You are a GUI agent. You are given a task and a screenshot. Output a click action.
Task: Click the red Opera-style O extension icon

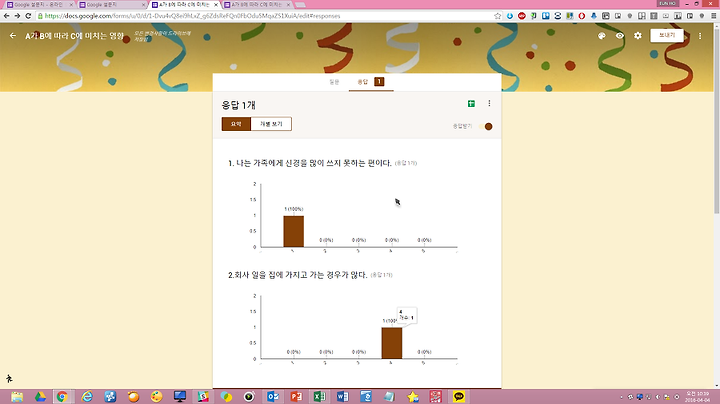pyautogui.click(x=582, y=16)
